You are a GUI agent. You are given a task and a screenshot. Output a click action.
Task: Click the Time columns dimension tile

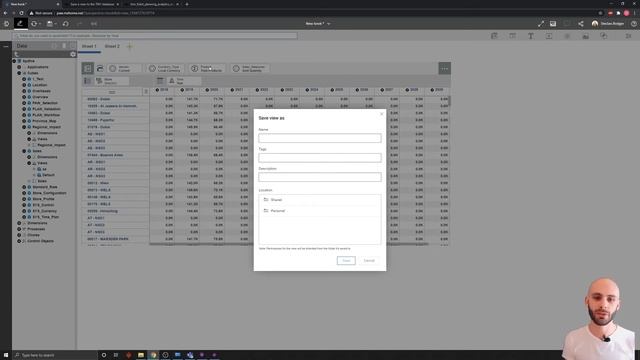184,81
